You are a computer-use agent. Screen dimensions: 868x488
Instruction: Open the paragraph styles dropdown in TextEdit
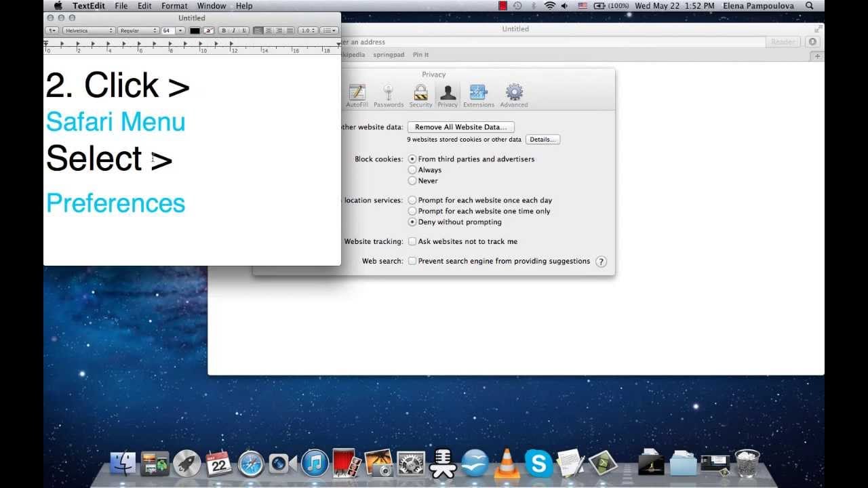pos(52,30)
